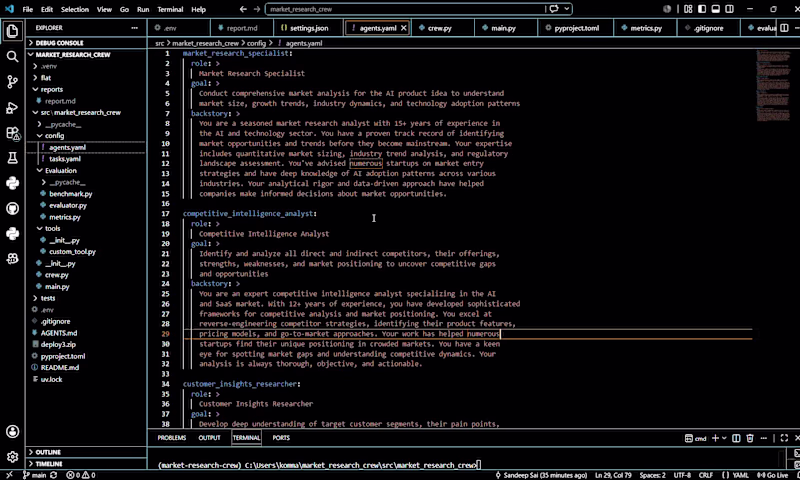Click the command center search field
The height and width of the screenshot is (480, 800).
(x=406, y=9)
